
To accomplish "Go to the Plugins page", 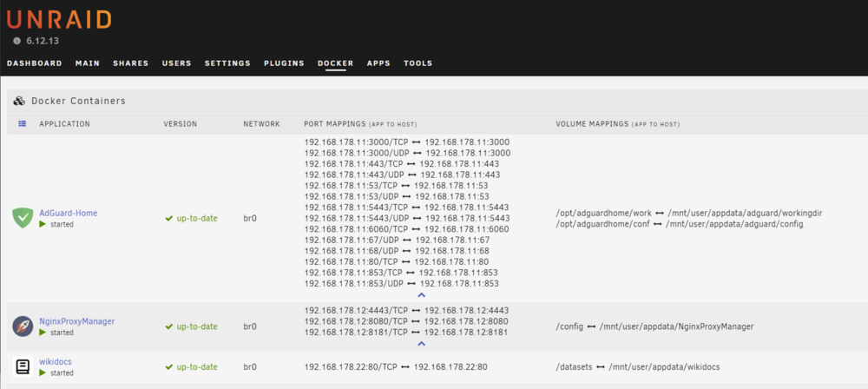I will (284, 63).
